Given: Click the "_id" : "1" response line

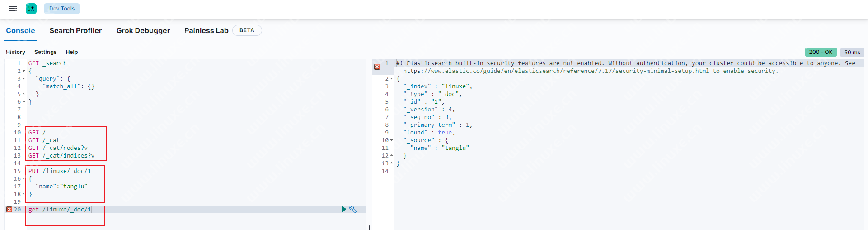Looking at the screenshot, I should 424,102.
